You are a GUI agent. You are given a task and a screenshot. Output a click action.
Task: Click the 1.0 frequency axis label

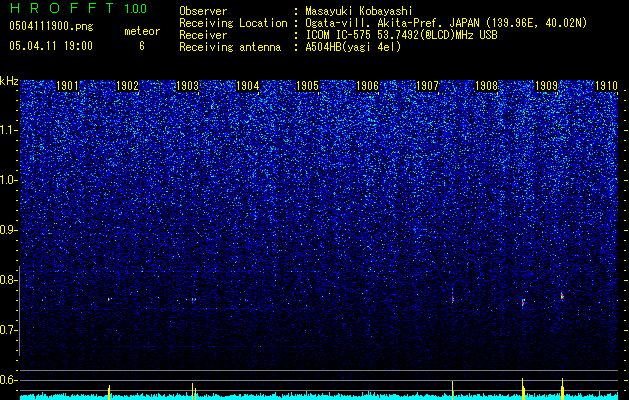pos(8,180)
